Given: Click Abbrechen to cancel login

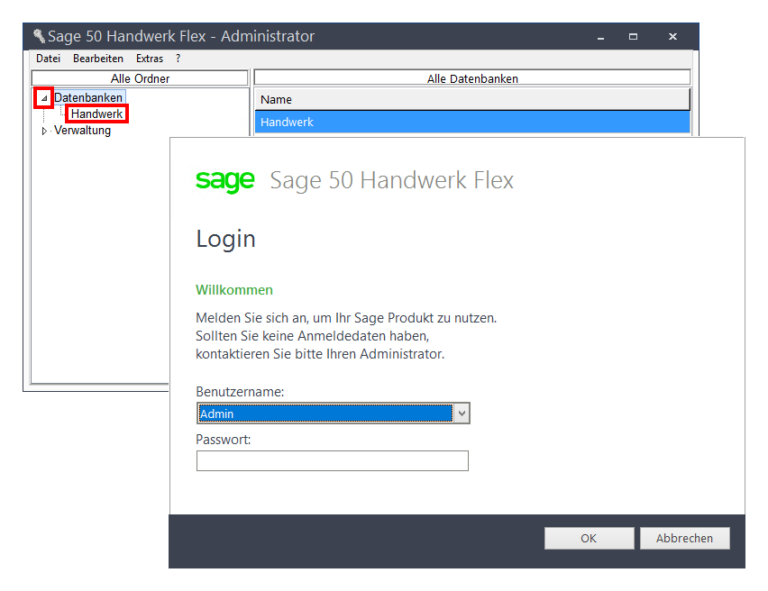Looking at the screenshot, I should click(x=684, y=538).
